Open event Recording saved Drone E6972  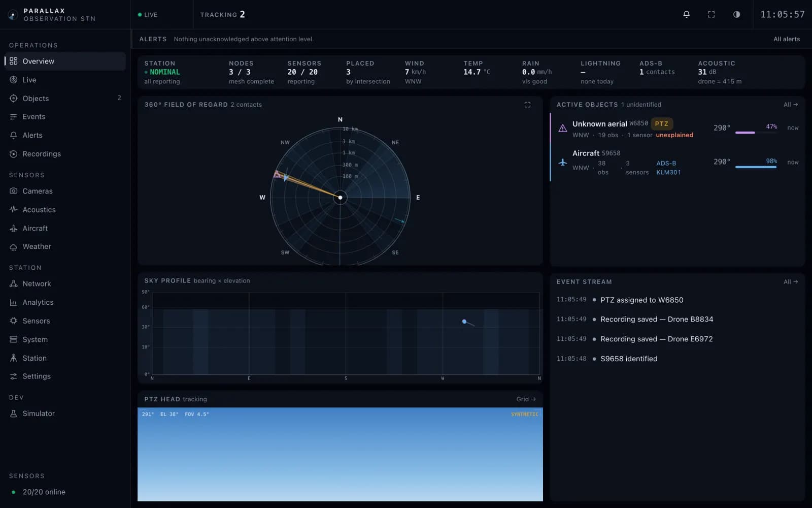[677, 339]
